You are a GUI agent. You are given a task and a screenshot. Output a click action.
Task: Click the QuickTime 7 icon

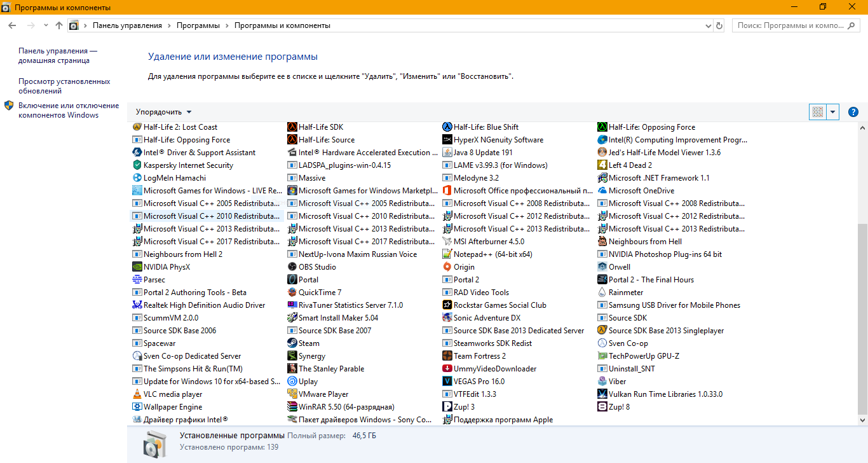(x=292, y=293)
